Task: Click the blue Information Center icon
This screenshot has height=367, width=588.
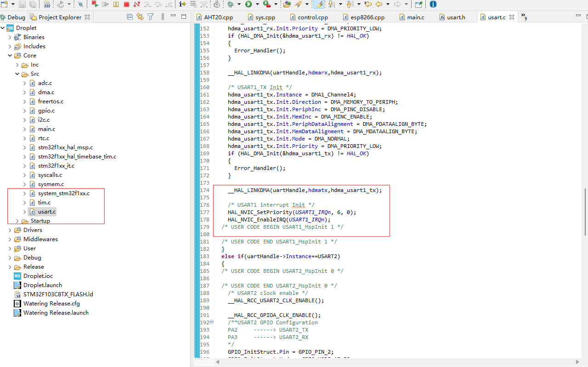Action: [x=433, y=4]
